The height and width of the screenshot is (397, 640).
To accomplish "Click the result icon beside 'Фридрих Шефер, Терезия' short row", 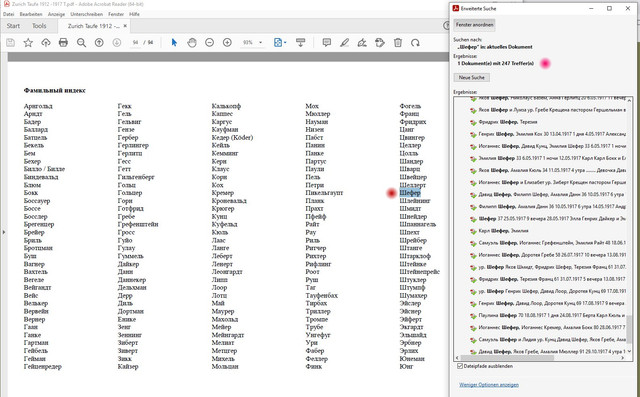I will pos(473,122).
